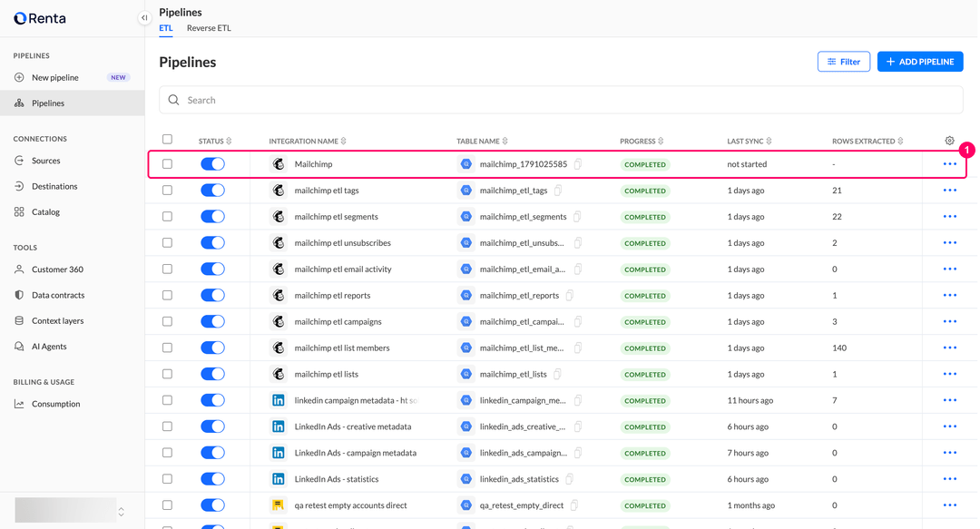Toggle status switch for qa retest empty accounts
The height and width of the screenshot is (529, 980).
pos(212,505)
